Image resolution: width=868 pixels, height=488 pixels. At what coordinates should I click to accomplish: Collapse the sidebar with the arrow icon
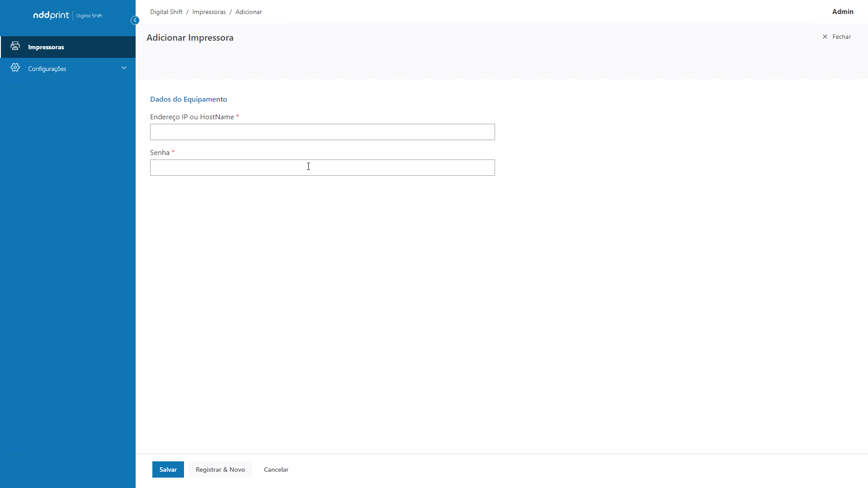pyautogui.click(x=135, y=20)
